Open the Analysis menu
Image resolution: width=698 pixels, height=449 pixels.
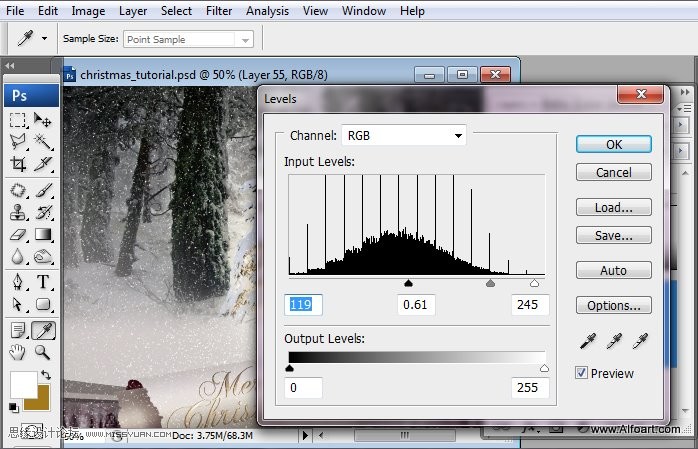(x=267, y=11)
